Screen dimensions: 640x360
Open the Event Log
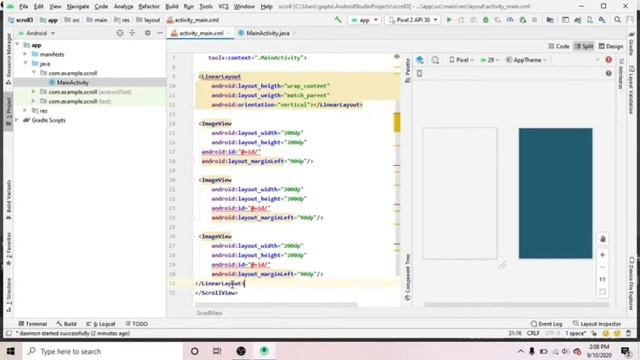coord(546,324)
